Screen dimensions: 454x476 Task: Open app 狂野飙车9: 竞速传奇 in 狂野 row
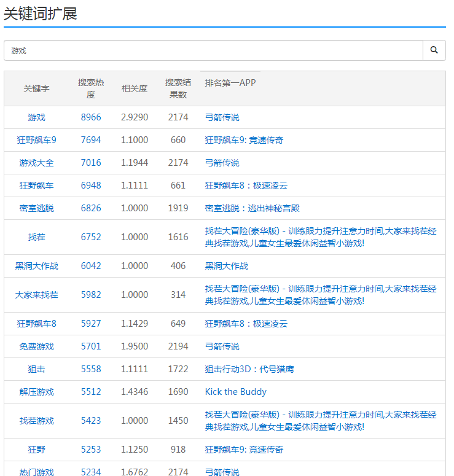pyautogui.click(x=244, y=450)
